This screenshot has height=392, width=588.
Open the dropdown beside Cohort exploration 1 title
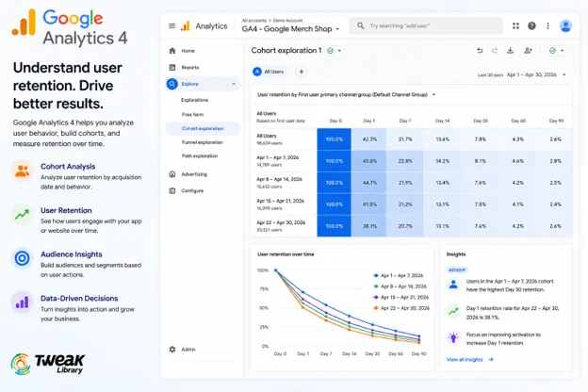pos(339,51)
